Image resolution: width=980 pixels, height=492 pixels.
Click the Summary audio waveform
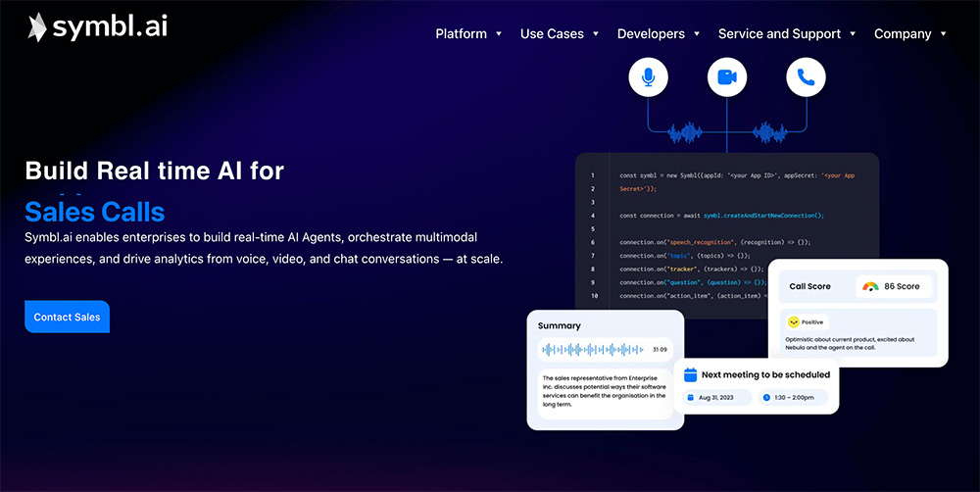coord(593,350)
